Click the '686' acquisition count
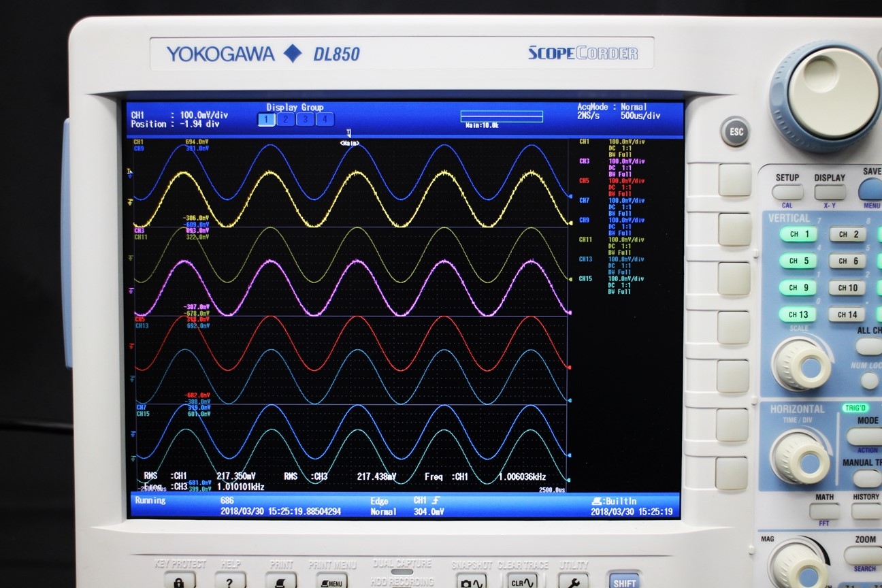Image resolution: width=882 pixels, height=588 pixels. click(227, 500)
